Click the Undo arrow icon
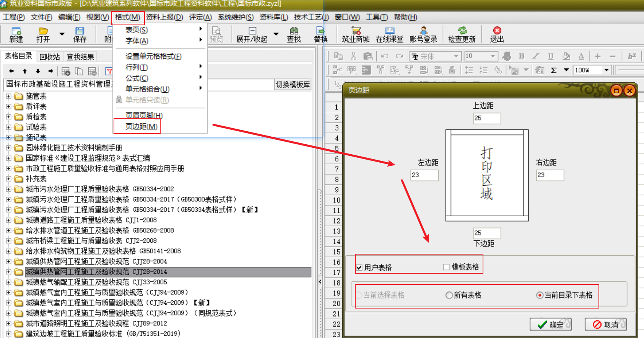 click(385, 56)
